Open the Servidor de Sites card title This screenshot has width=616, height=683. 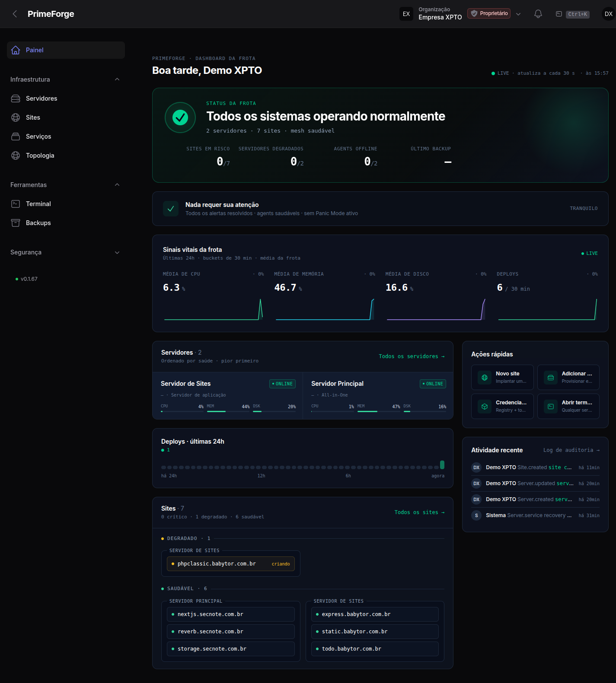185,384
